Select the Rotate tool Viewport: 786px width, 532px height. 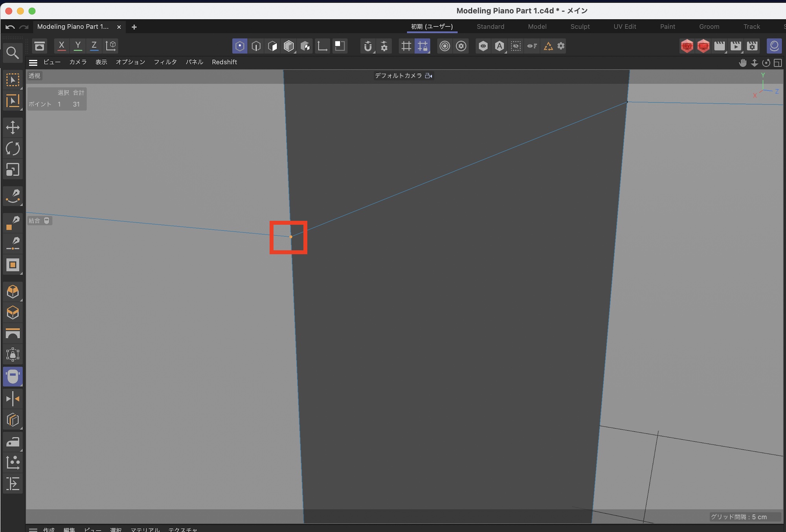[x=13, y=149]
